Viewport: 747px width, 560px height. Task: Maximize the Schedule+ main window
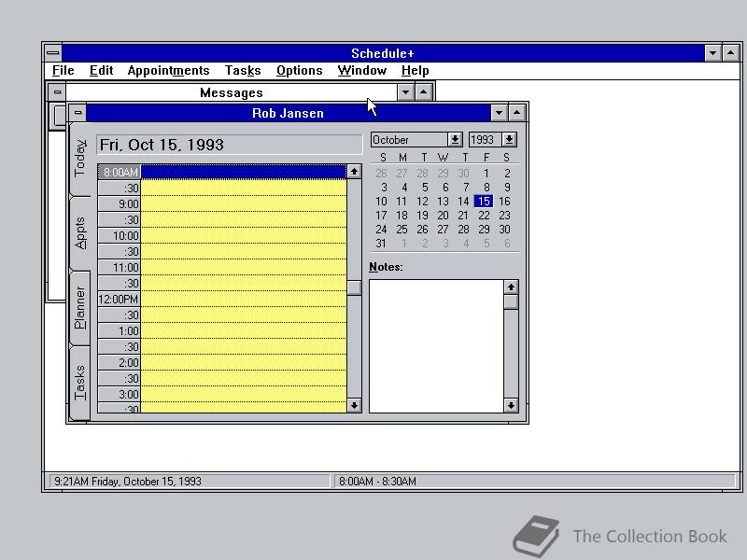(x=731, y=53)
